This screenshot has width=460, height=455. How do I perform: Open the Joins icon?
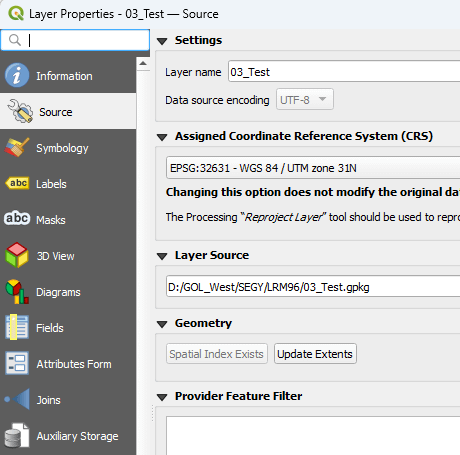(17, 399)
